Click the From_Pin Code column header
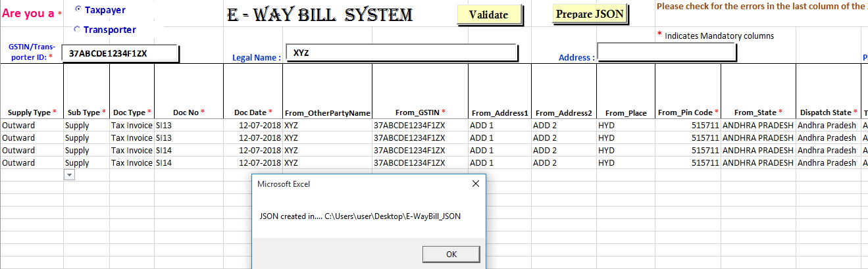Viewport: 868px width, 269px height. (x=688, y=112)
